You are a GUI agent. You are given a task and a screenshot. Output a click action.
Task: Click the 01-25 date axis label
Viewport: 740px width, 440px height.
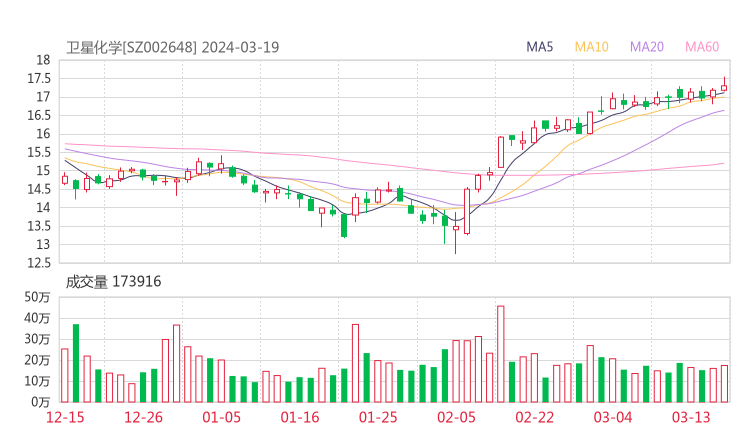(378, 417)
